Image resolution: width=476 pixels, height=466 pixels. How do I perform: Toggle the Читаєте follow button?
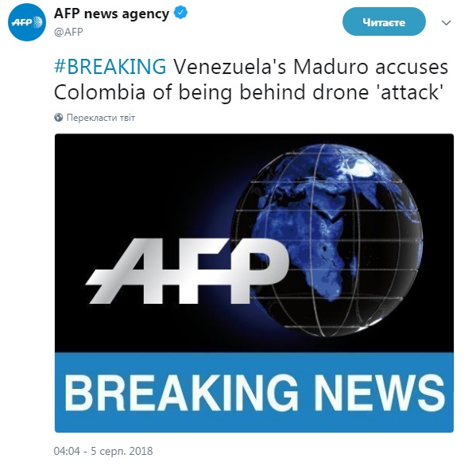[x=384, y=22]
